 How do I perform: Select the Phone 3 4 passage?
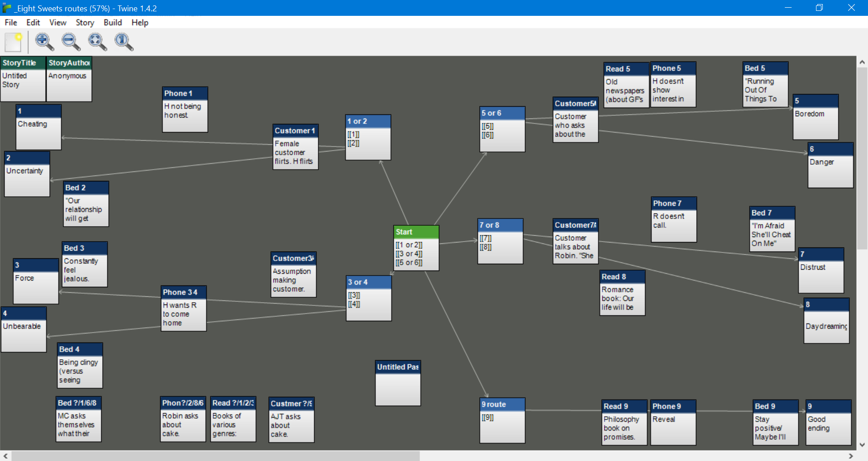pyautogui.click(x=184, y=309)
